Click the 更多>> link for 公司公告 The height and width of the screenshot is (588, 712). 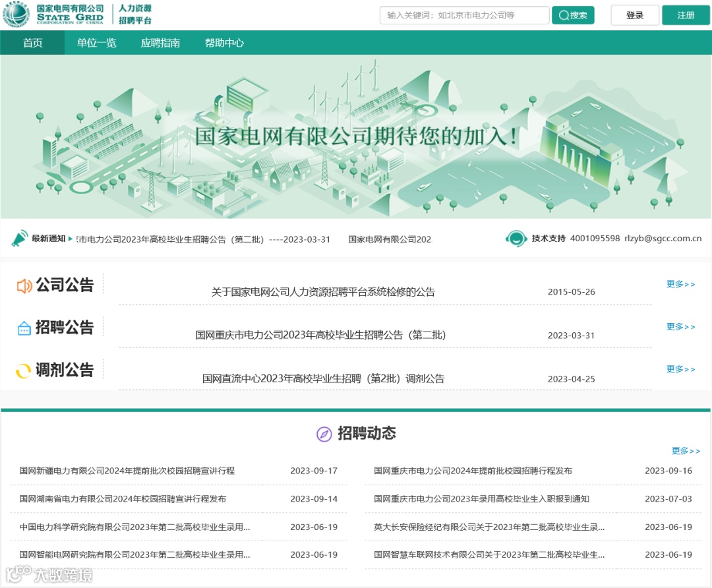pos(680,284)
